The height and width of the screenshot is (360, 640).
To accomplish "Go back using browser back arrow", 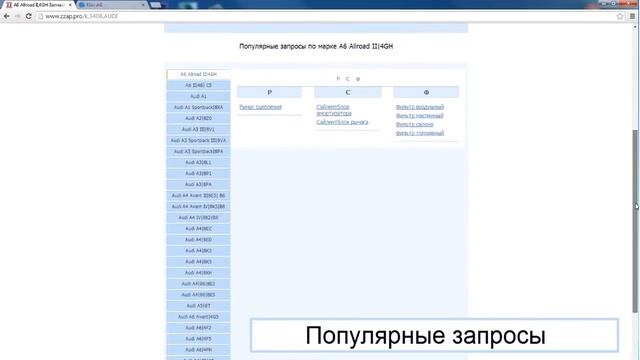I will [x=7, y=16].
